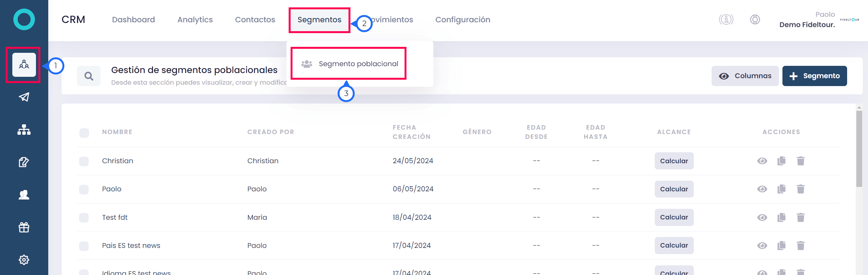This screenshot has width=868, height=275.
Task: Open the CRM contacts sidebar icon
Action: tap(24, 65)
